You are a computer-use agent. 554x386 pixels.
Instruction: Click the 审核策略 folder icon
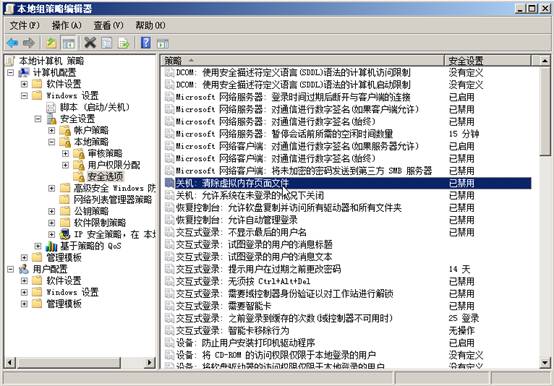pos(79,154)
